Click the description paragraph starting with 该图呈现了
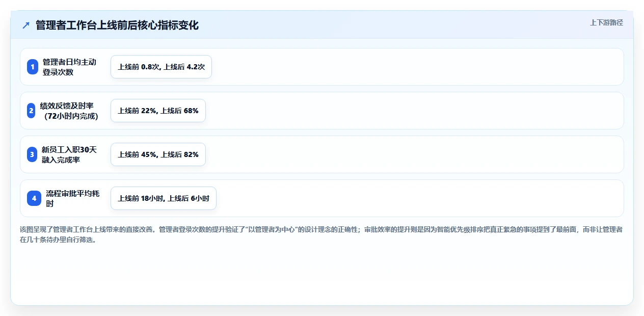The width and height of the screenshot is (644, 316). pos(321,234)
